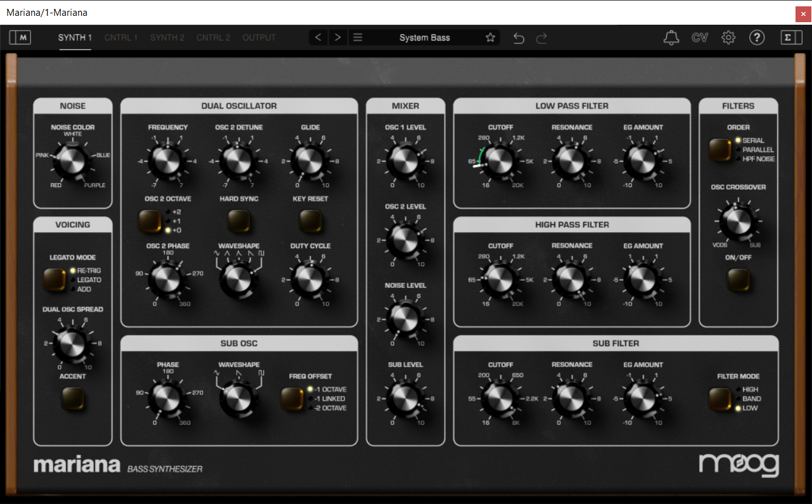Open the help question mark icon

pyautogui.click(x=756, y=37)
